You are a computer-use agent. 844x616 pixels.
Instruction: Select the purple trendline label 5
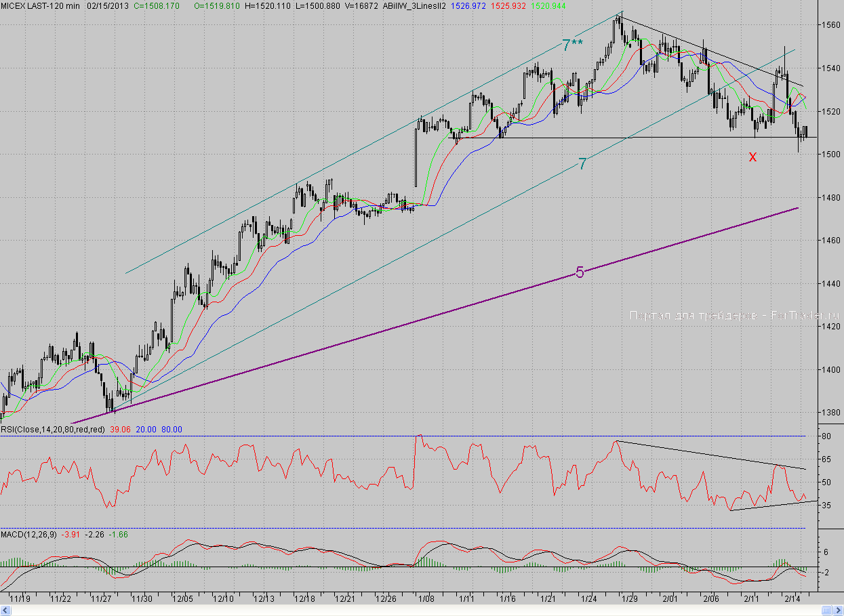point(580,272)
